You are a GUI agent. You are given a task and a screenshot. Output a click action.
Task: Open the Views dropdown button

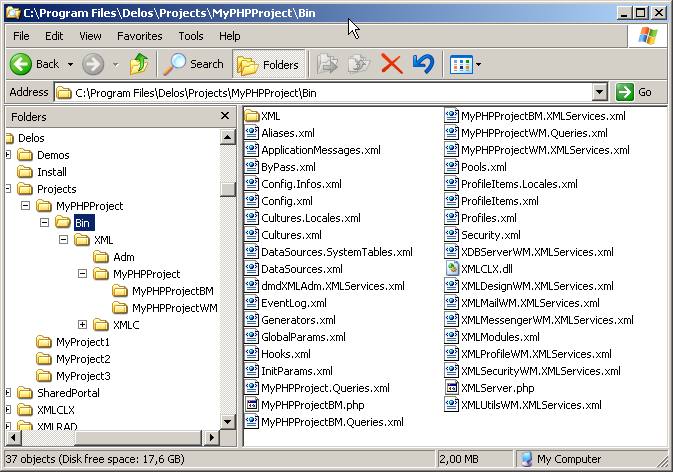click(x=466, y=64)
